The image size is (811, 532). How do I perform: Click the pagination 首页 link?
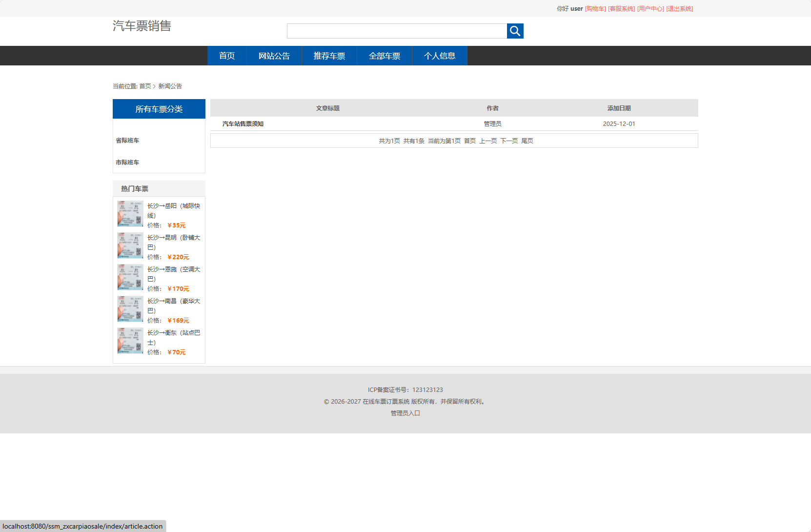point(470,141)
